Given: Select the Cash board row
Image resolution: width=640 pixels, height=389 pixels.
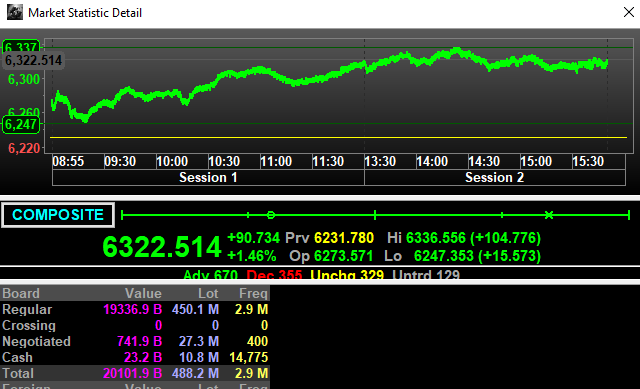Looking at the screenshot, I should tap(135, 357).
